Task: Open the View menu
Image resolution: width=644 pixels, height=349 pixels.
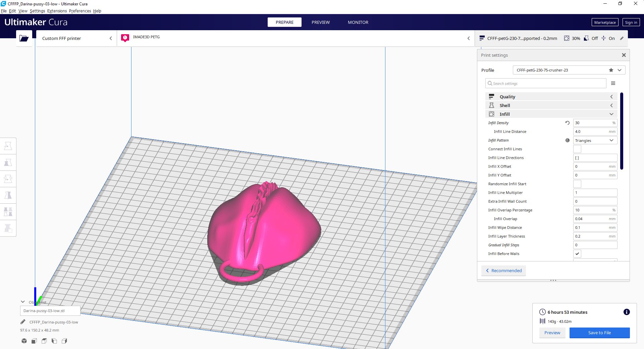Action: pyautogui.click(x=23, y=11)
